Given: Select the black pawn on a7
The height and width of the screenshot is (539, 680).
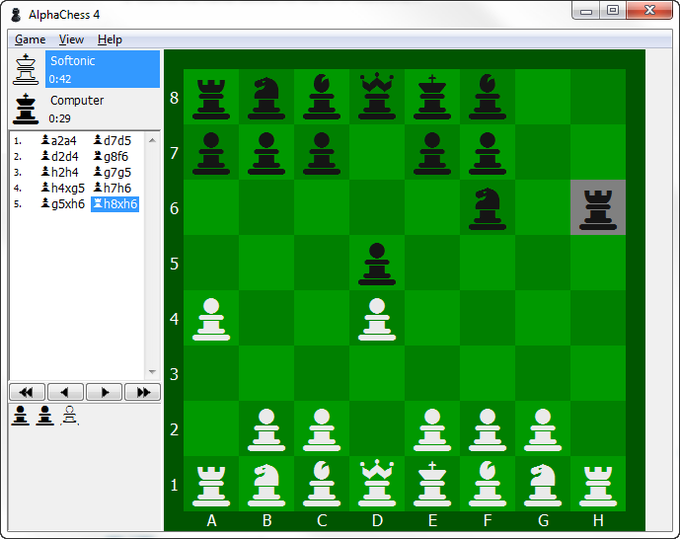Looking at the screenshot, I should coord(211,153).
